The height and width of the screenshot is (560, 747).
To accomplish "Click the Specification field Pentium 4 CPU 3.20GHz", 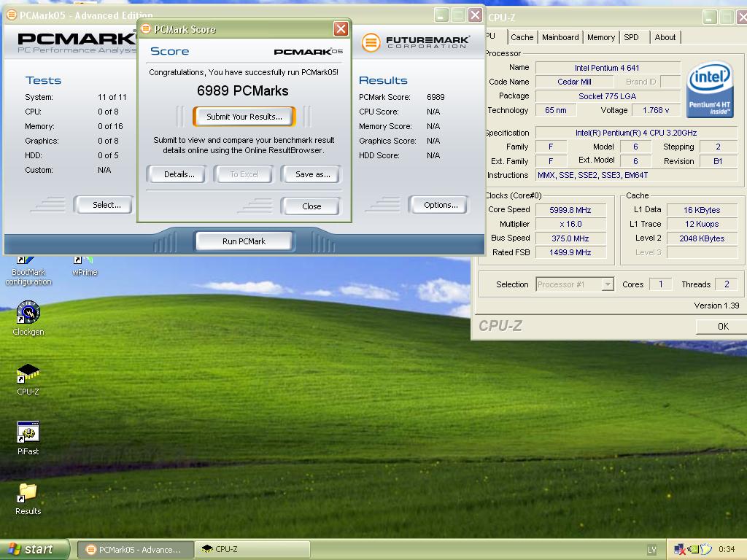I will pyautogui.click(x=636, y=133).
